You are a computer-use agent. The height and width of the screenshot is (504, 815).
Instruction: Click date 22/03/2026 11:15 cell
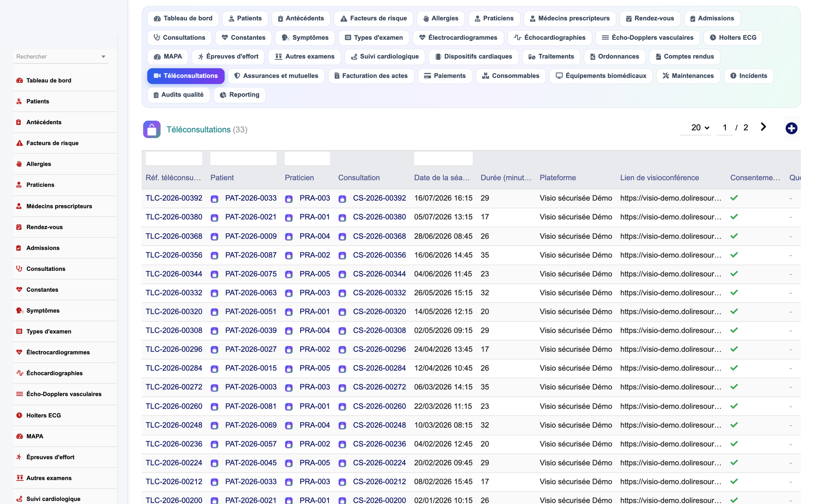coord(443,406)
